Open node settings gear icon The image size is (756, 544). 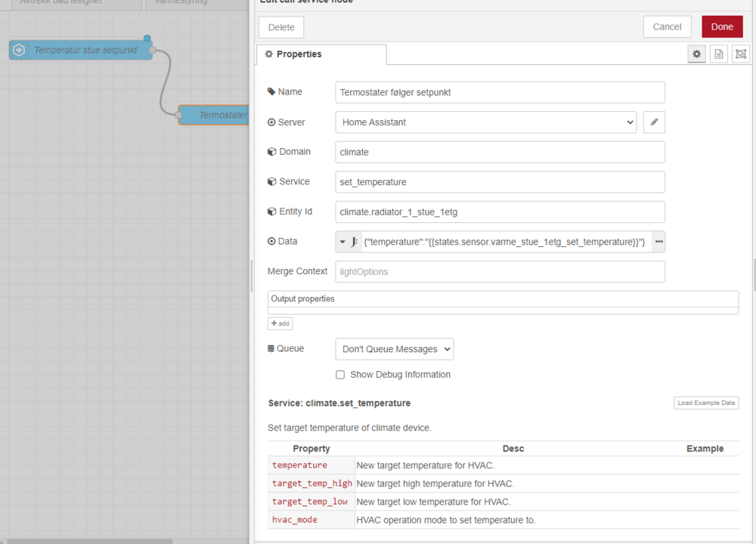click(x=696, y=54)
